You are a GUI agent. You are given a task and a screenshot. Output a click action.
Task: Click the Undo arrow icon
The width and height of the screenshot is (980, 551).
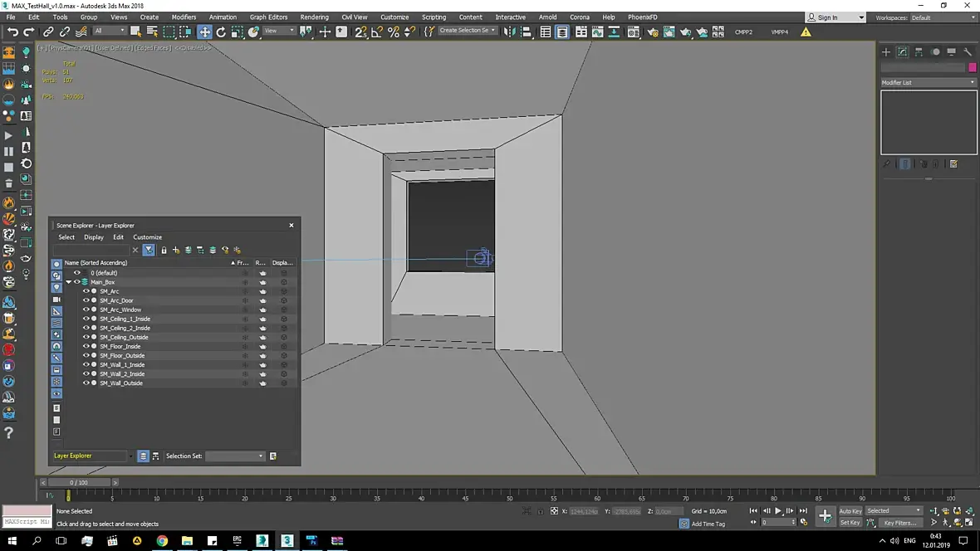click(x=12, y=32)
